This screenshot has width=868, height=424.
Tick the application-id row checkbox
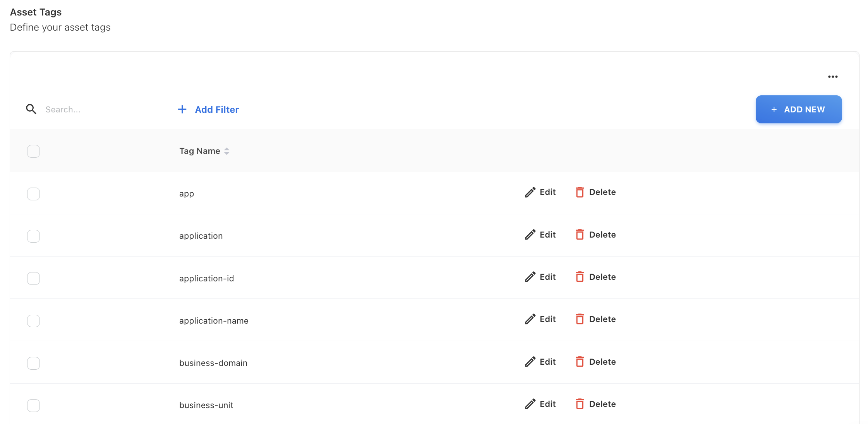(33, 278)
